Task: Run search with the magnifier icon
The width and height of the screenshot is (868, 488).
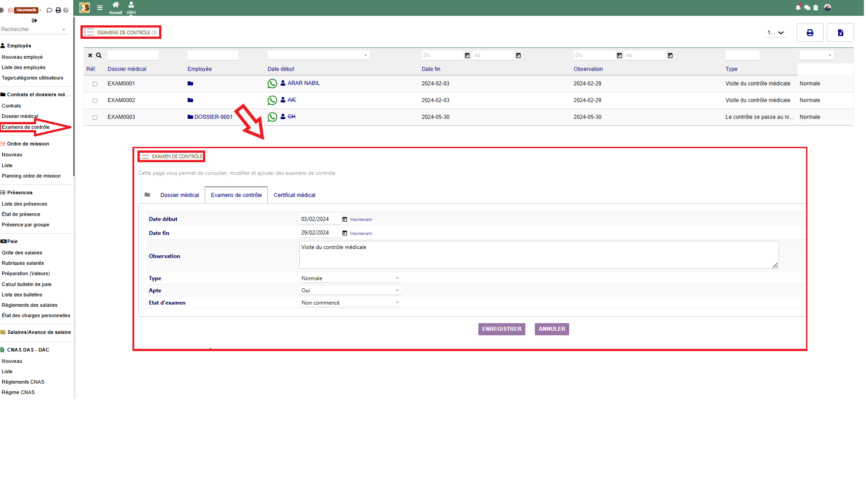Action: pyautogui.click(x=99, y=55)
